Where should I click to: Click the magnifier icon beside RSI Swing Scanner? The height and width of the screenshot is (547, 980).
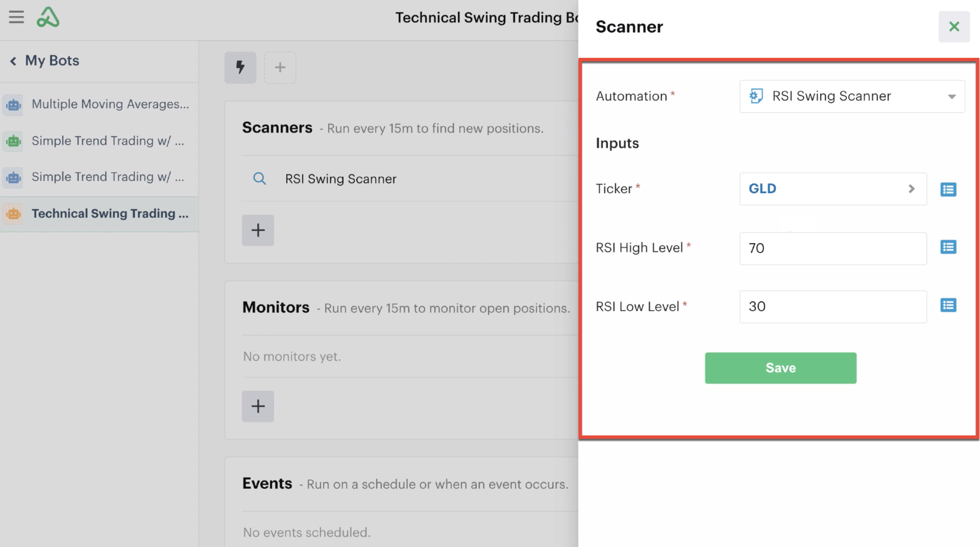[259, 178]
